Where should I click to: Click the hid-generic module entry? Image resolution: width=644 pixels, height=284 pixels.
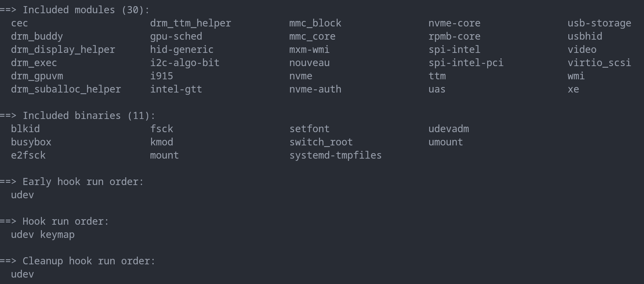click(182, 50)
